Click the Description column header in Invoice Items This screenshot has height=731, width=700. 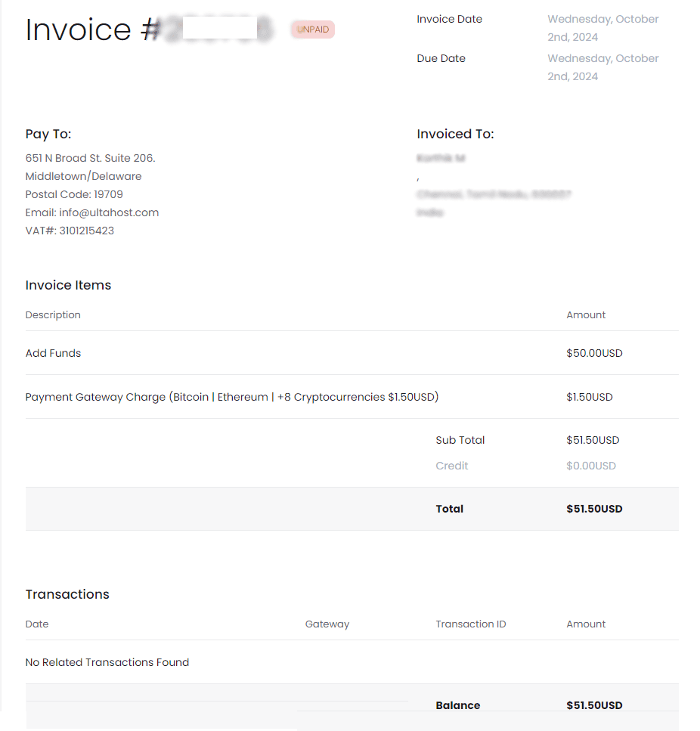coord(53,314)
